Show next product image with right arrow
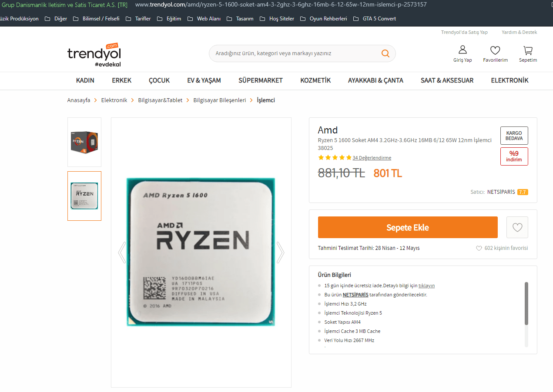The width and height of the screenshot is (553, 392). click(280, 252)
